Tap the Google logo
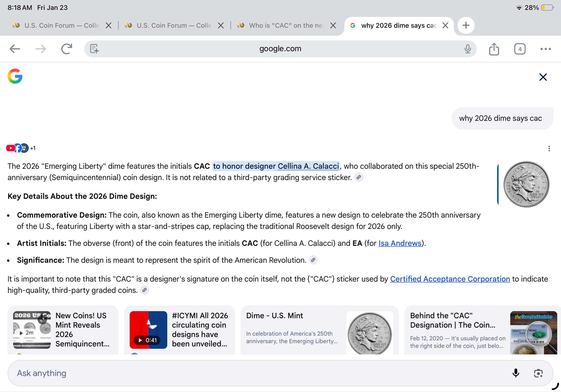The image size is (561, 392). click(15, 76)
